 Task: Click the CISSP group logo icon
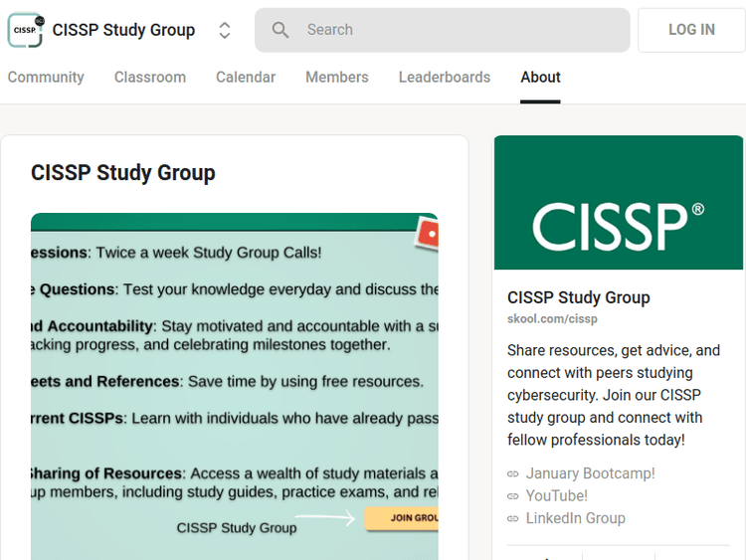tap(26, 30)
